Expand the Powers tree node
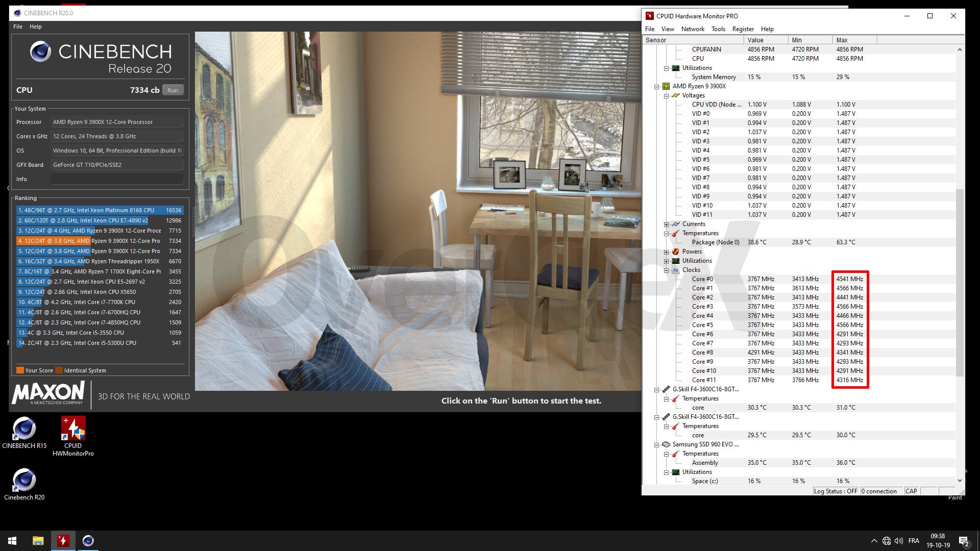The width and height of the screenshot is (980, 551). tap(666, 252)
